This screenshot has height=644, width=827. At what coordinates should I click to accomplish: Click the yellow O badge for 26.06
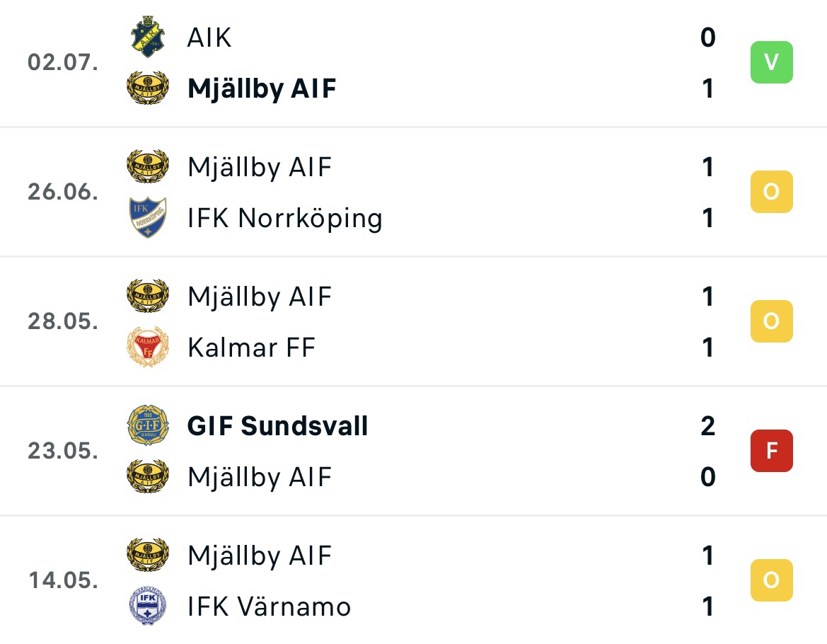771,192
